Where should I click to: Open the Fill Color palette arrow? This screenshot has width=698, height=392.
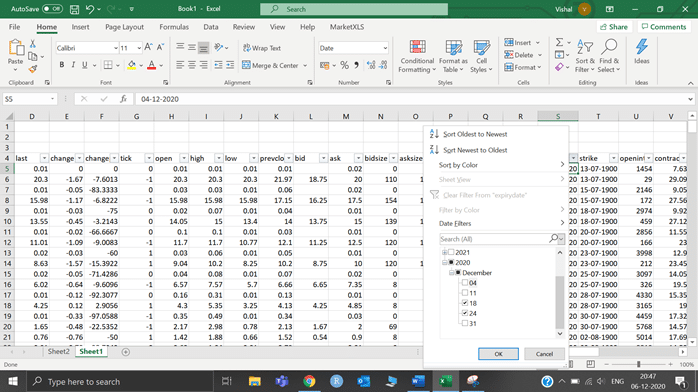click(x=141, y=65)
